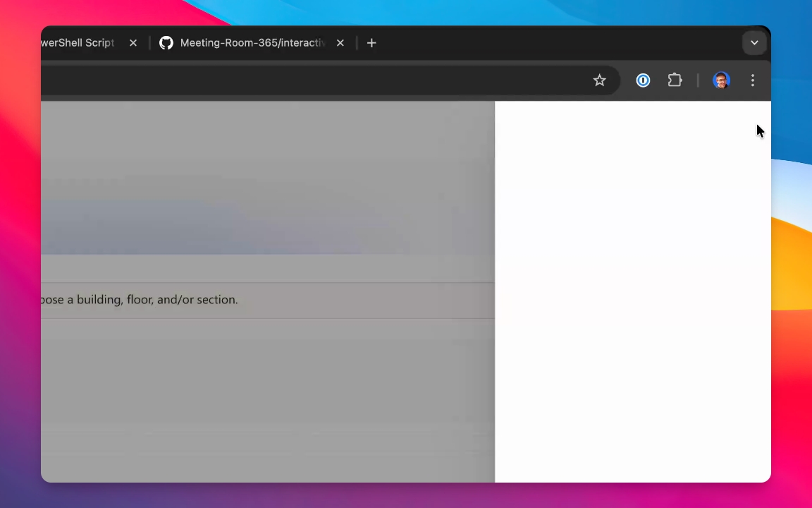Click the 'building, floor, and/or section' text

point(157,300)
